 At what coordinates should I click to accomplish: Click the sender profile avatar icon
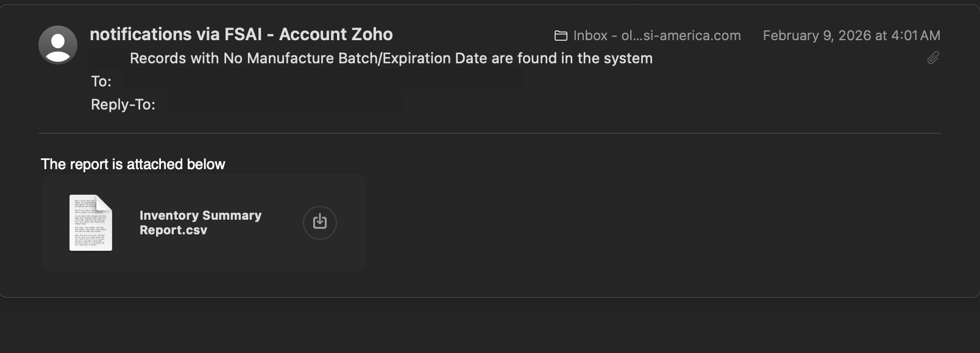(x=58, y=45)
